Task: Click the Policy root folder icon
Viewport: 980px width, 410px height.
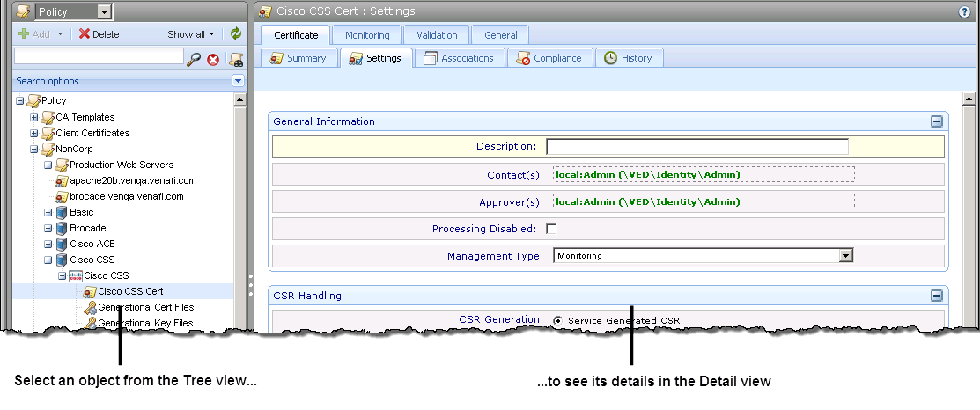Action: tap(33, 100)
